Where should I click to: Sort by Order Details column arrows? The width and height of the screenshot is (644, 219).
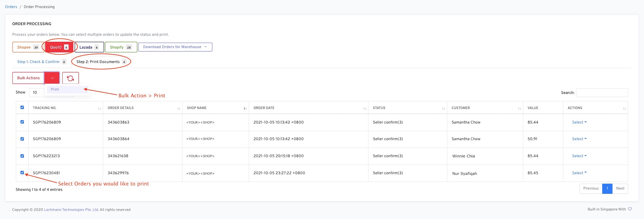[x=179, y=109]
